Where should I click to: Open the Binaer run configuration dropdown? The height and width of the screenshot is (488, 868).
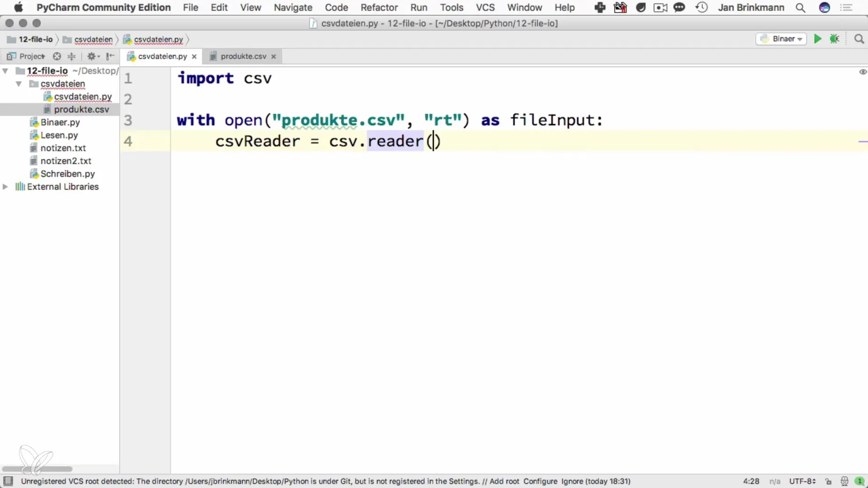tap(781, 39)
